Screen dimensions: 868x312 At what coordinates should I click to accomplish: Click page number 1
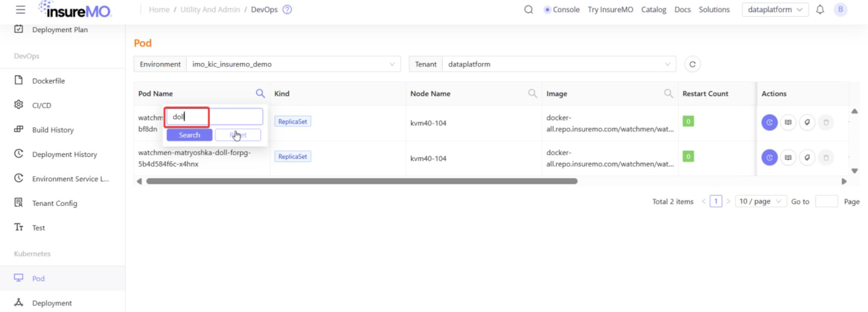(716, 201)
